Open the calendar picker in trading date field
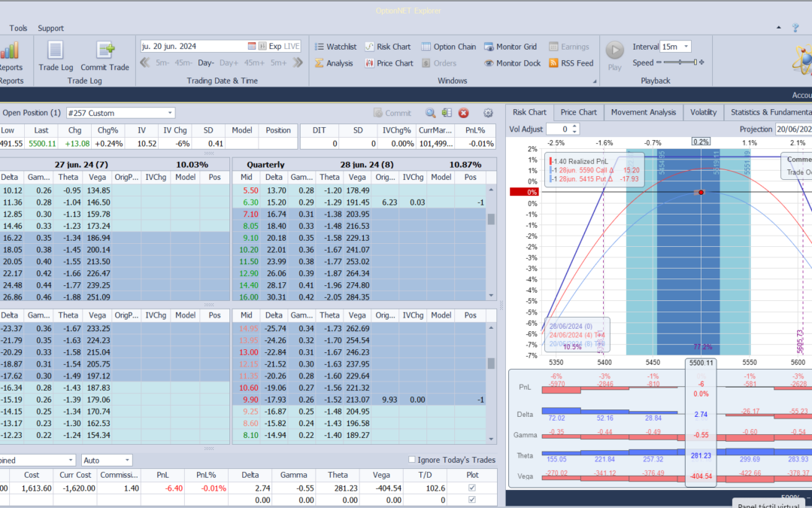This screenshot has width=812, height=508. (252, 46)
